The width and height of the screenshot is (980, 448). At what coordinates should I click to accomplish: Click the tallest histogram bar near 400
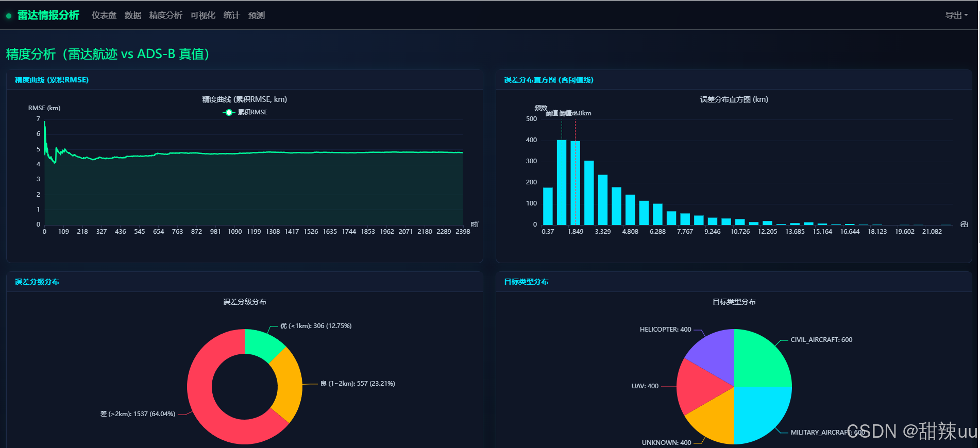(x=562, y=182)
